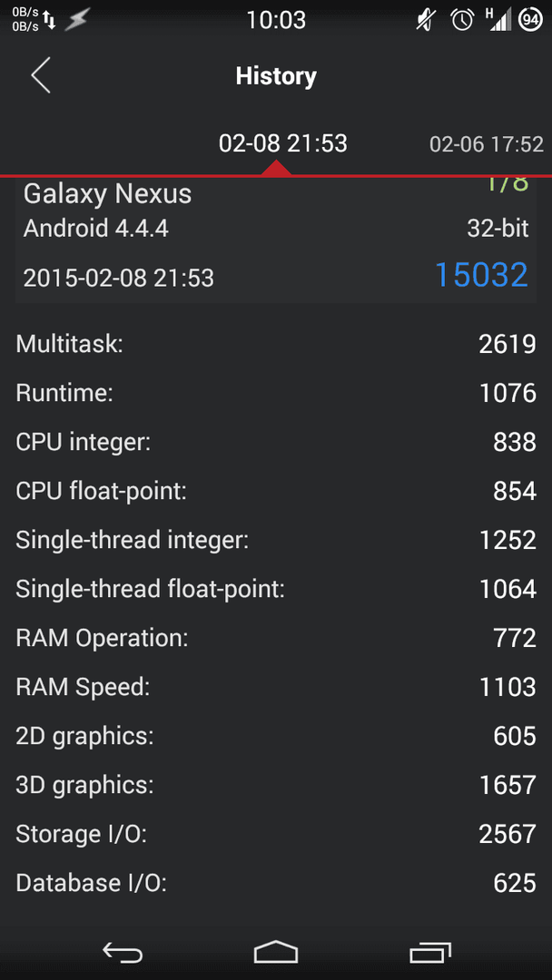Select the 02-08 21:53 history tab
Screen dimensions: 552x980
point(282,144)
